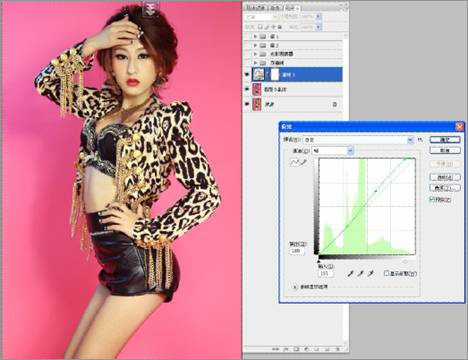Select the white point eyedropper in Curves
Screen dimensions: 468x360
[370, 274]
